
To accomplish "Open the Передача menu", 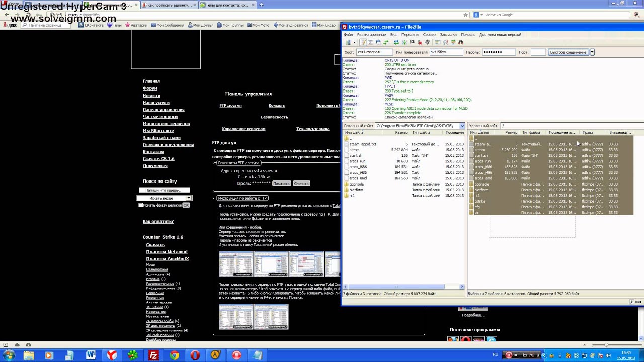I will 410,35.
